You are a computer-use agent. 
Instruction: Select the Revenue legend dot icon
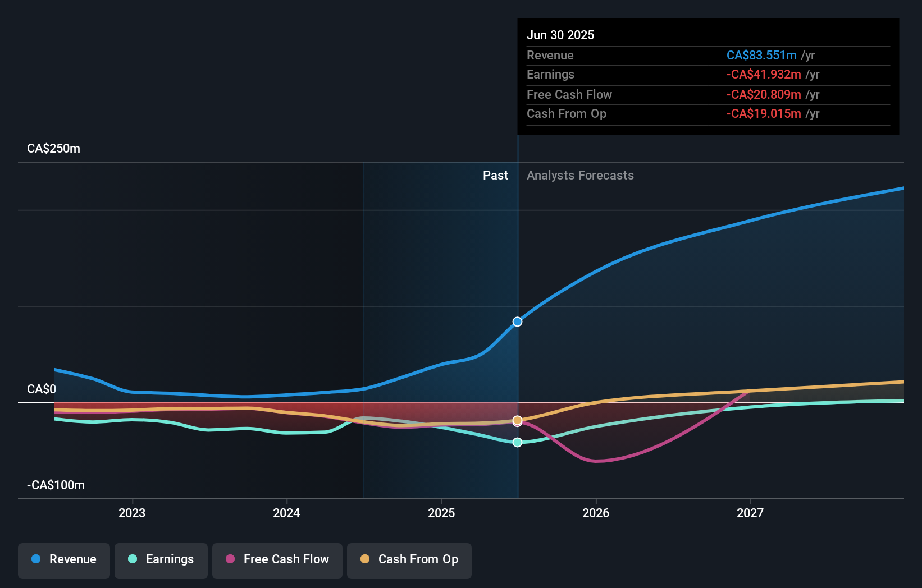(35, 559)
